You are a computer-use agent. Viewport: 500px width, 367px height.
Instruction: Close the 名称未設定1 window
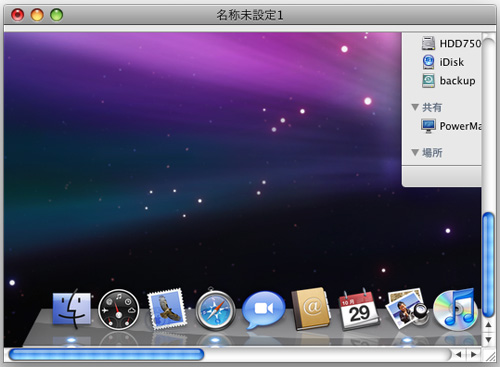pos(18,15)
